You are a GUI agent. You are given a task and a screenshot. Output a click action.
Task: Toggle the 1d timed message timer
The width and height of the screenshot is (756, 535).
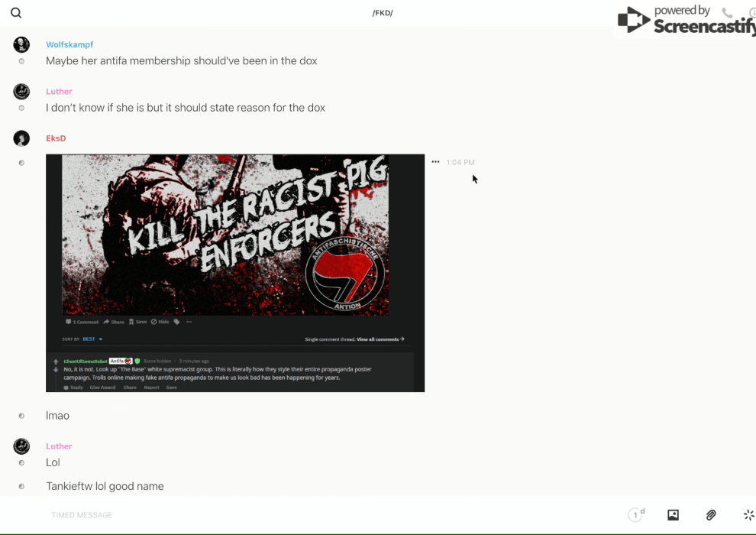pyautogui.click(x=636, y=515)
